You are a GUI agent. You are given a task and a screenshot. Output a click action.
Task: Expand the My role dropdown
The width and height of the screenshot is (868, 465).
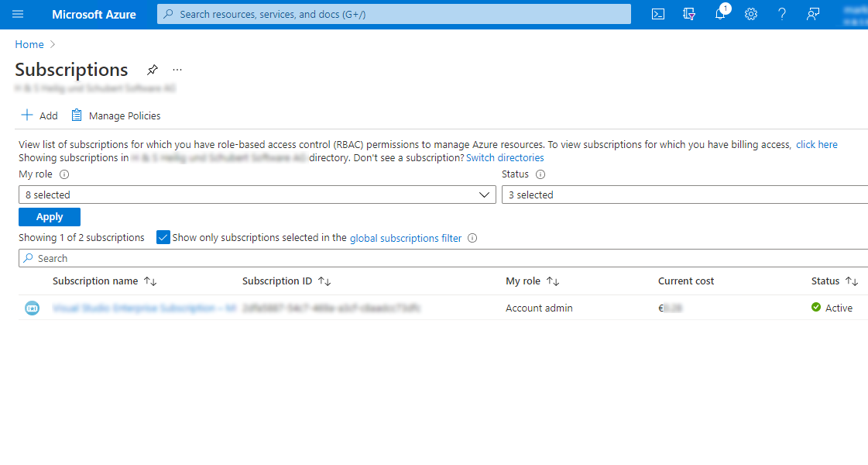click(257, 195)
